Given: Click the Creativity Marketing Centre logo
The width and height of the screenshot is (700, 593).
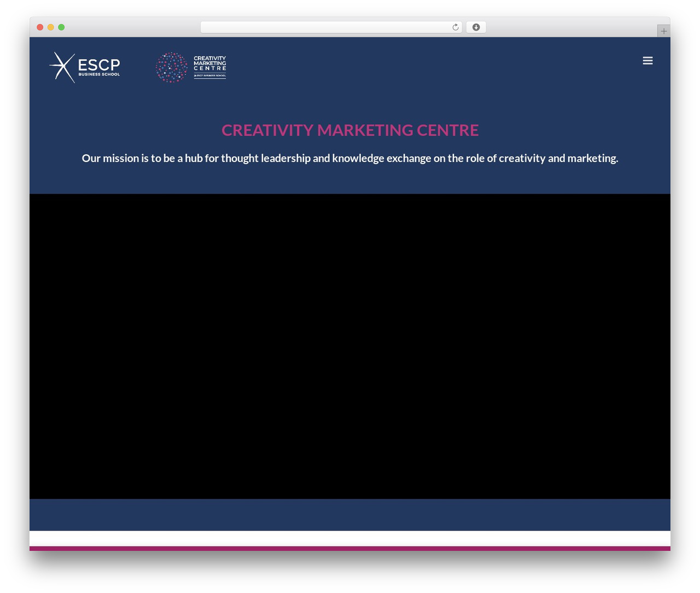Looking at the screenshot, I should [191, 67].
